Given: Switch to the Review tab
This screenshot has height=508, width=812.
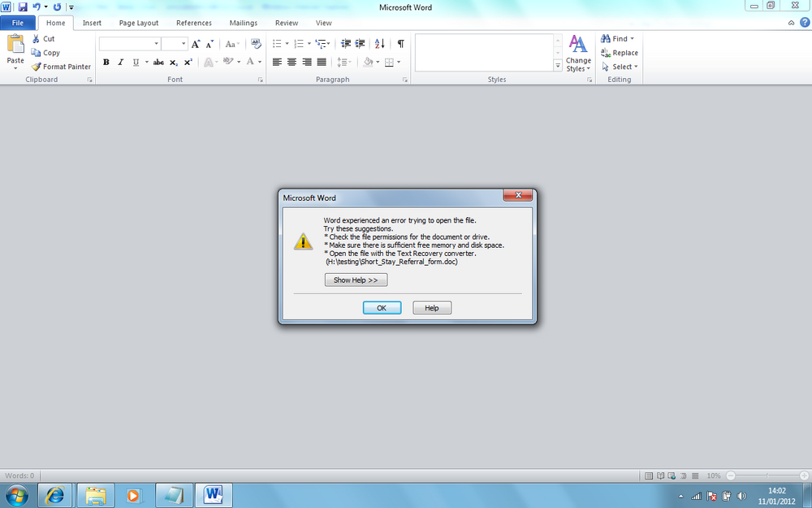Looking at the screenshot, I should point(287,23).
